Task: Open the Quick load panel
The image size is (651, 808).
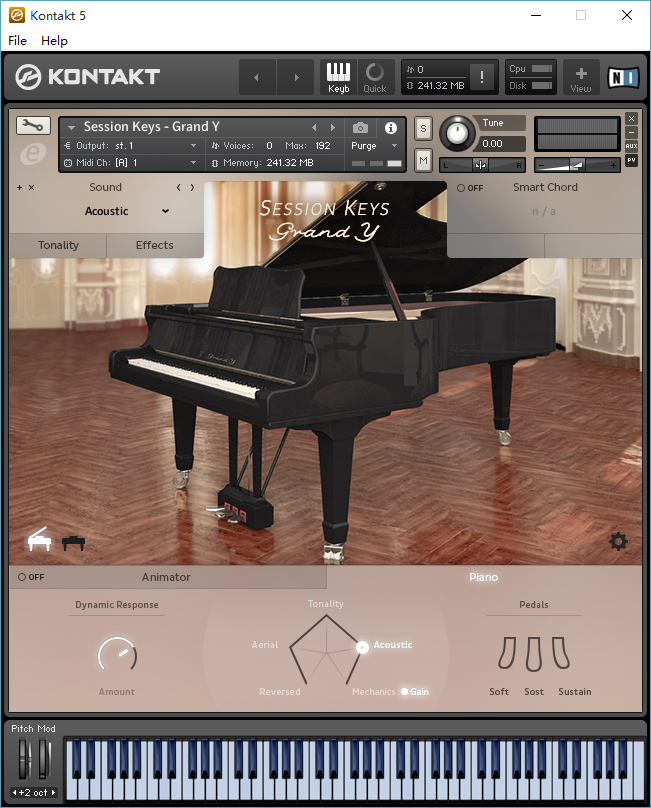Action: point(375,77)
